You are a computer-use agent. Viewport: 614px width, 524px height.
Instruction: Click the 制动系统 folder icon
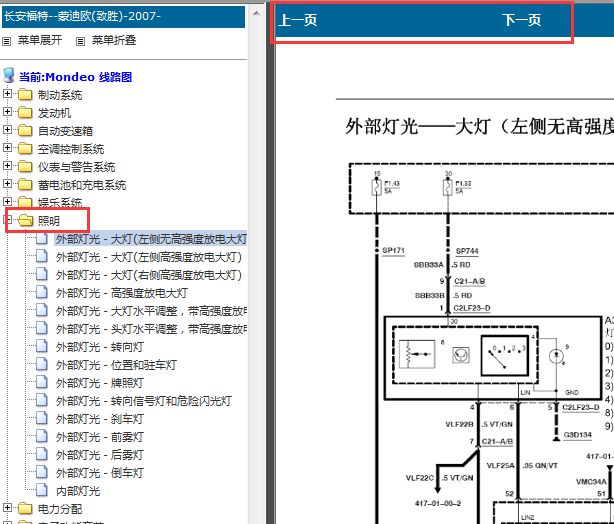point(25,95)
